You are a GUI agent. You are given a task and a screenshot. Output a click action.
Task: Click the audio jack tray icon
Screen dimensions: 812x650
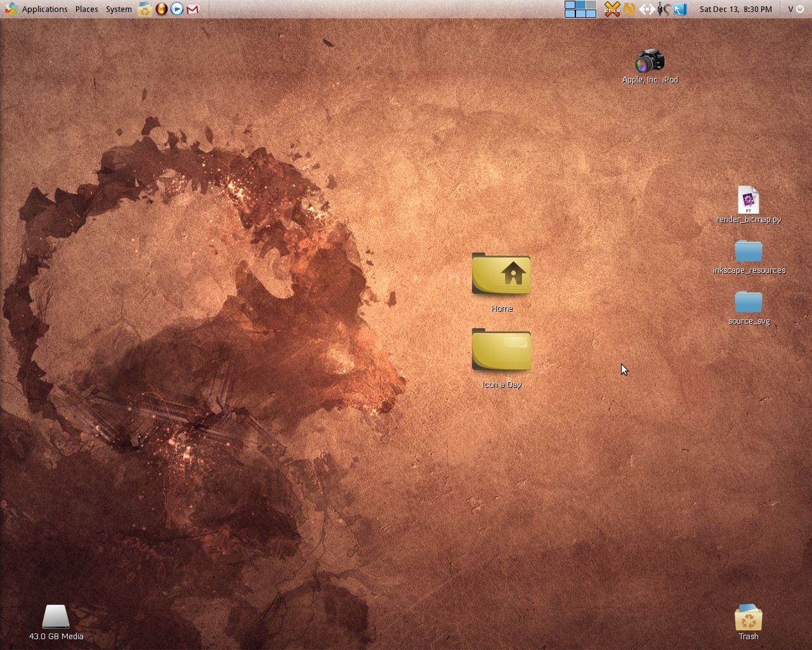click(x=663, y=9)
